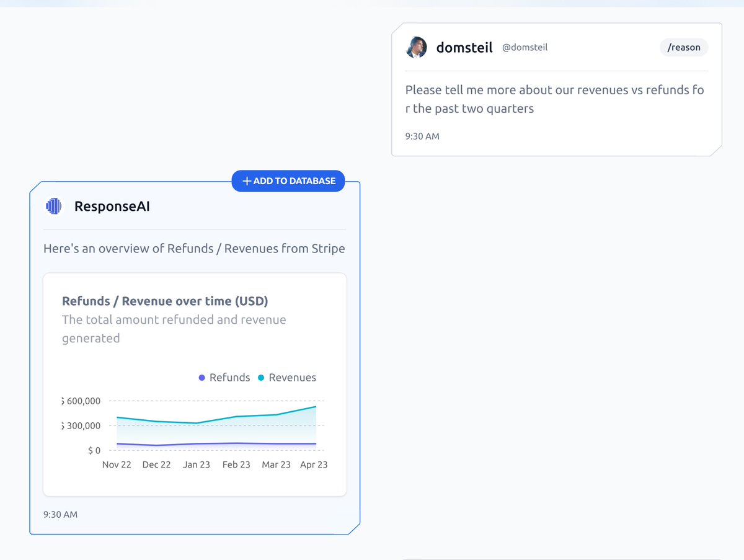Hide the Refunds line via its legend entry
The image size is (744, 560).
tap(224, 377)
